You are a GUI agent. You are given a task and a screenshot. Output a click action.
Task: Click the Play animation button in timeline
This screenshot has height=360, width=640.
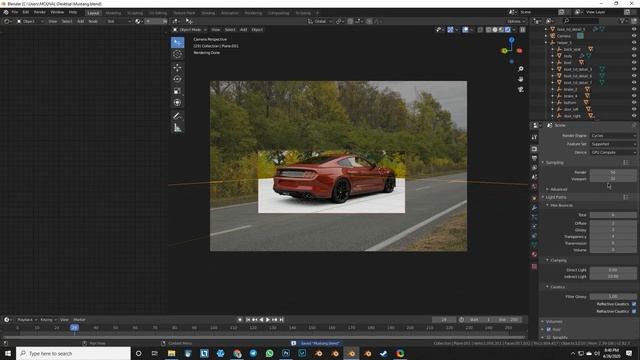(268, 320)
